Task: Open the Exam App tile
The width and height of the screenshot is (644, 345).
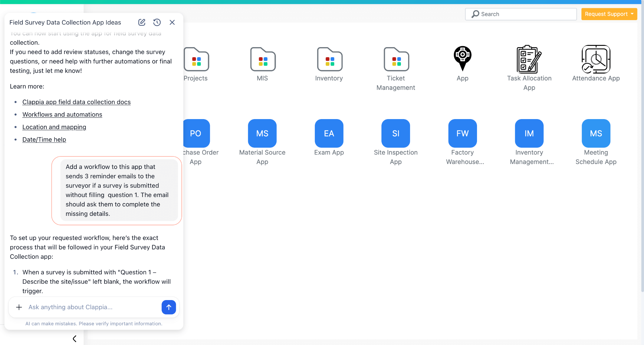Action: pyautogui.click(x=329, y=133)
